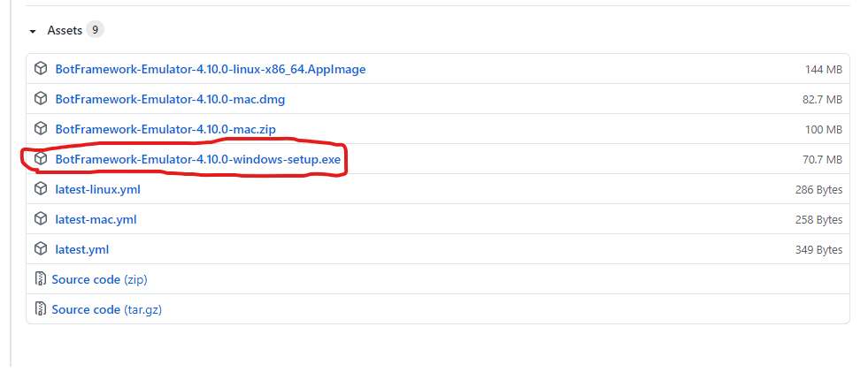Click package icon beside mac.zip asset
The width and height of the screenshot is (868, 380).
(41, 128)
